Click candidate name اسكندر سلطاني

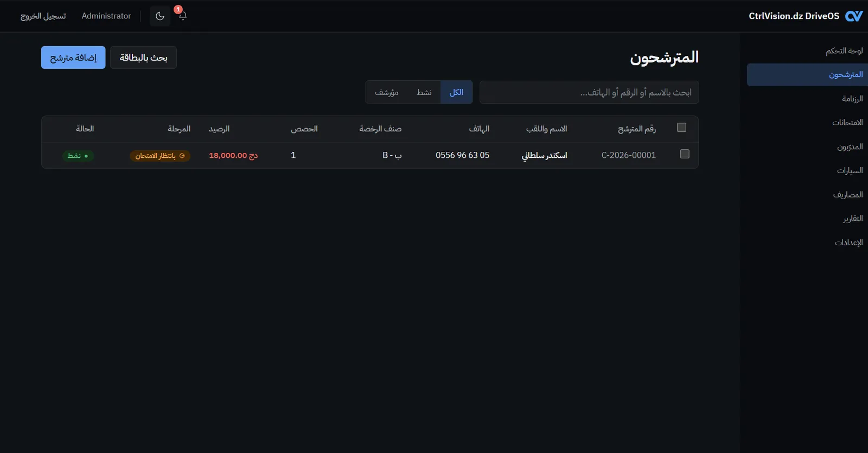click(x=545, y=155)
